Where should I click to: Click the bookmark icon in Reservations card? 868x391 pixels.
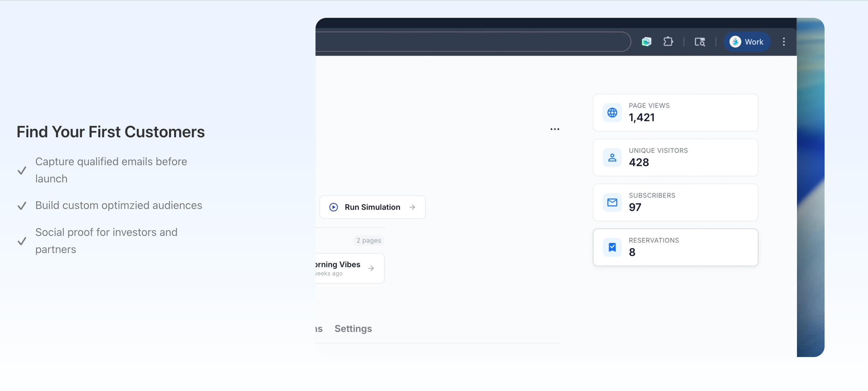(x=612, y=247)
